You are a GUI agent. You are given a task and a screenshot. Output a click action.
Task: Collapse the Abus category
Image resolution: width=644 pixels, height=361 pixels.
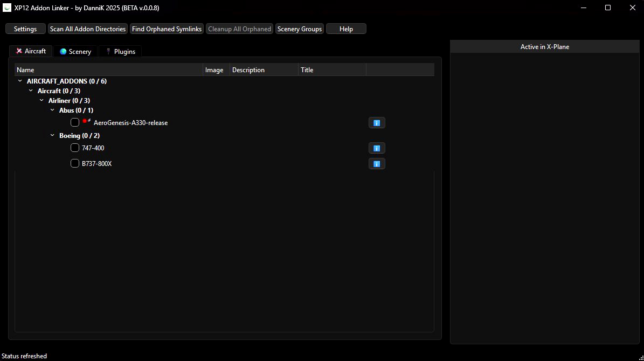point(52,110)
